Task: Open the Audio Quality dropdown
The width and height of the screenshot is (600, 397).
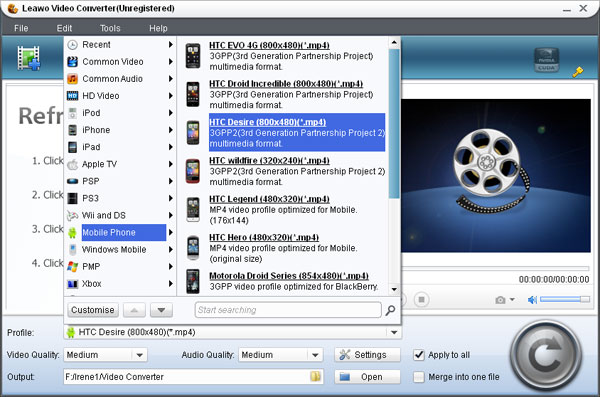Action: pos(315,355)
